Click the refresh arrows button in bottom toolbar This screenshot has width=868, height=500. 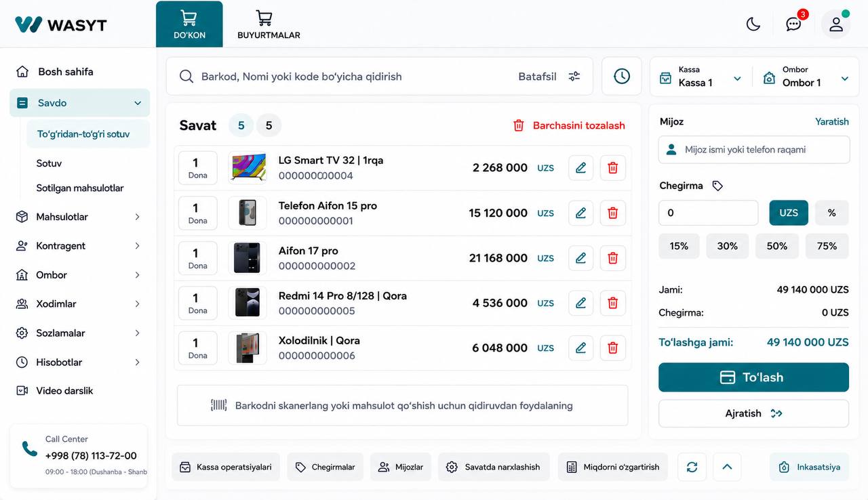click(692, 467)
